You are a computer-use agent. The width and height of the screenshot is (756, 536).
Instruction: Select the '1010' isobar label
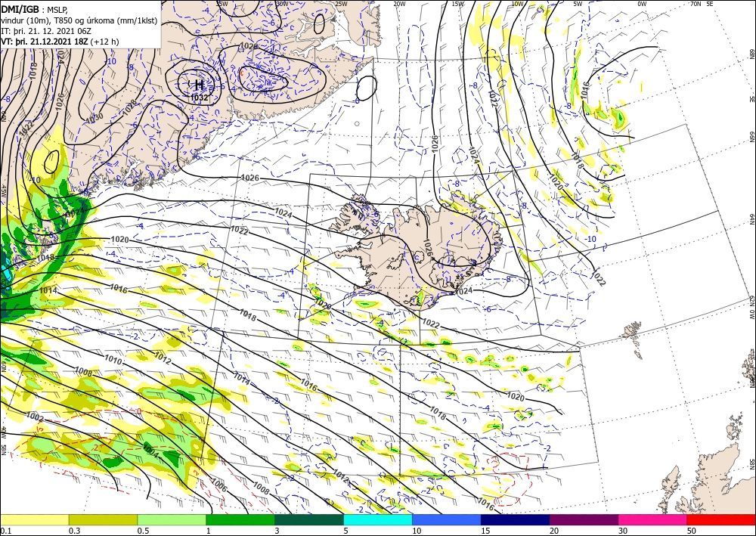[x=113, y=359]
